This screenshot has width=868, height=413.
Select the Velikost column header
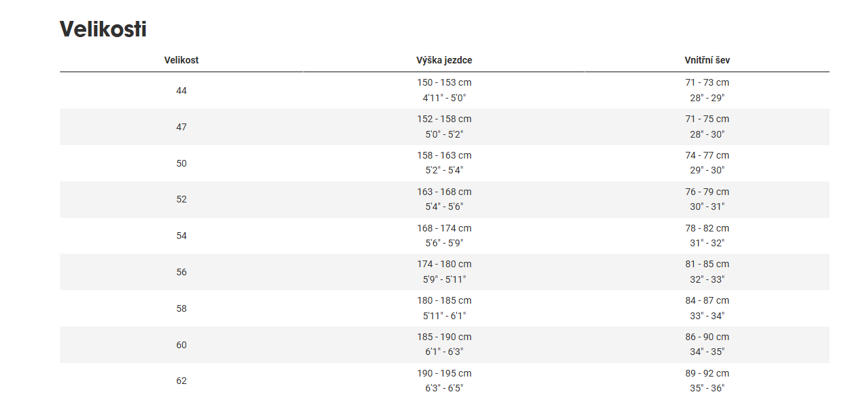coord(181,60)
